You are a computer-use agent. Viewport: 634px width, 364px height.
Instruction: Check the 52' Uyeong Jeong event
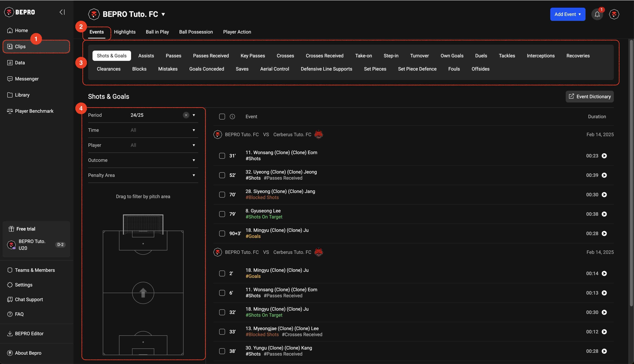pyautogui.click(x=222, y=175)
